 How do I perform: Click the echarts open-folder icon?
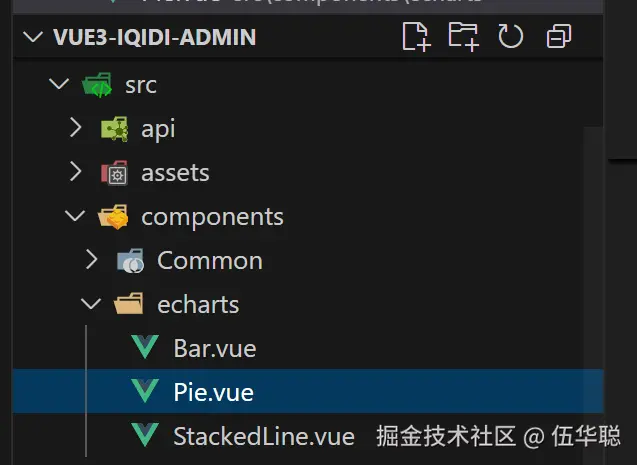(130, 305)
